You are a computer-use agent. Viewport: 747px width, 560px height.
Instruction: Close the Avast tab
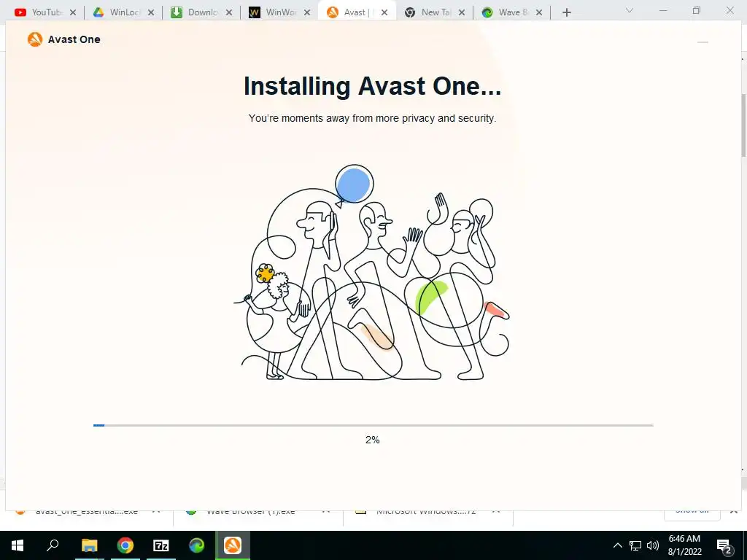coord(384,13)
